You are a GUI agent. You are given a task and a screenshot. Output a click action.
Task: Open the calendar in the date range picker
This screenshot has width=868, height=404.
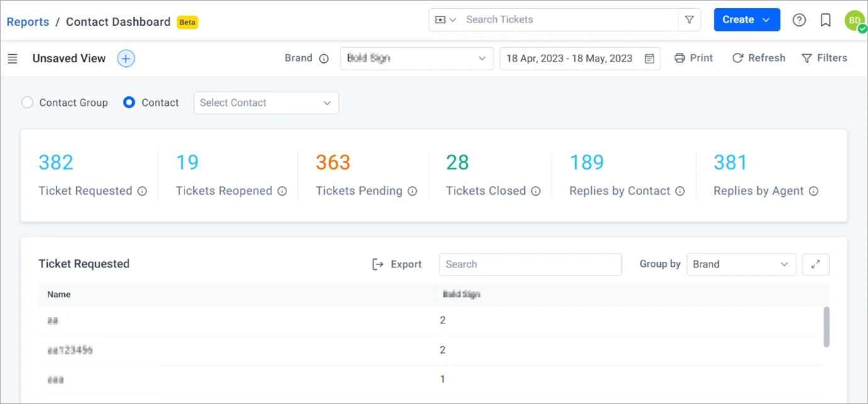(650, 58)
